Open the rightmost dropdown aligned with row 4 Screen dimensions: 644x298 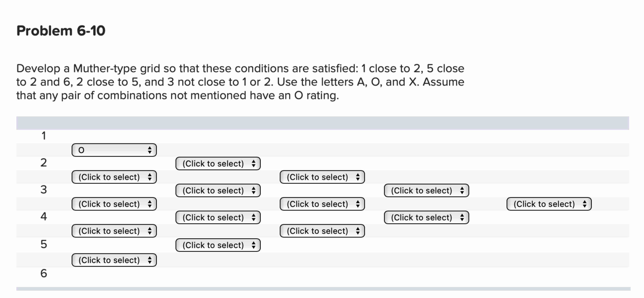pyautogui.click(x=426, y=218)
